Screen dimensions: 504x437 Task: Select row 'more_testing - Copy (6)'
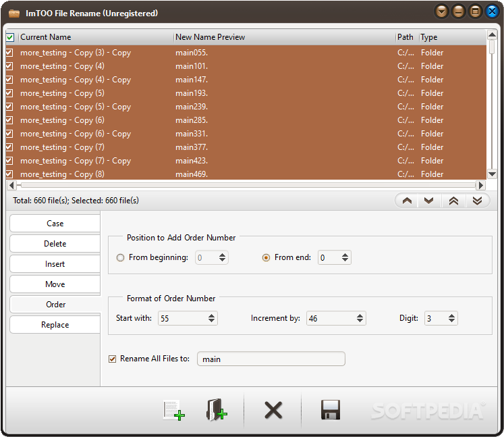[x=246, y=120]
